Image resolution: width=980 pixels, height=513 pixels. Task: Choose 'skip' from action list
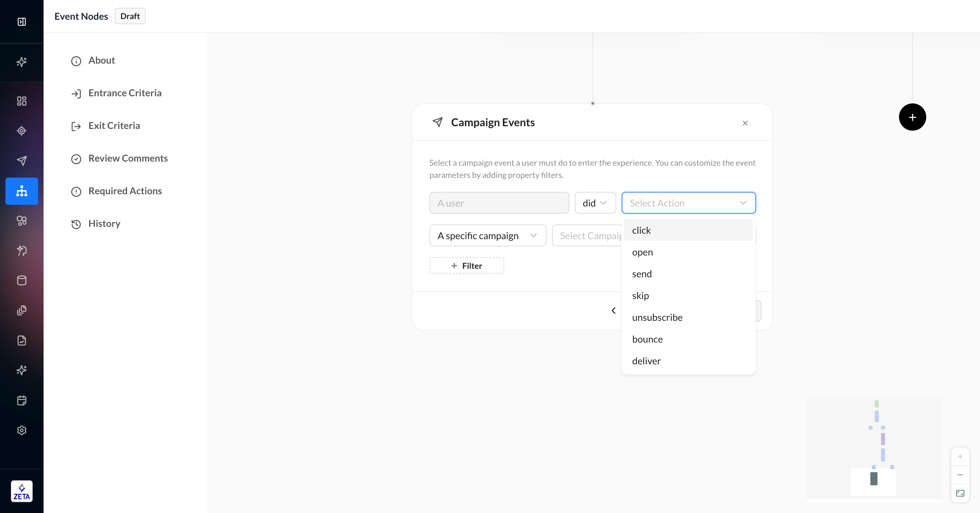[688, 295]
